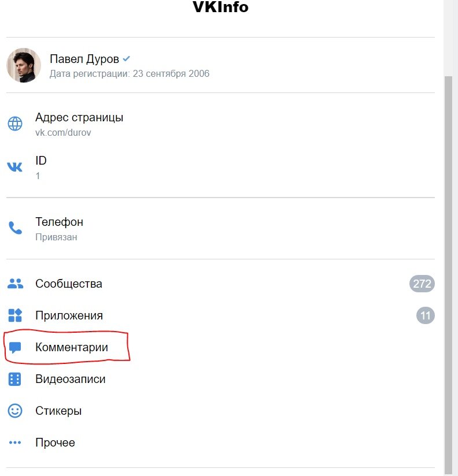This screenshot has height=476, width=458.
Task: Click the film strip icon for Видеозаписи
Action: (15, 379)
